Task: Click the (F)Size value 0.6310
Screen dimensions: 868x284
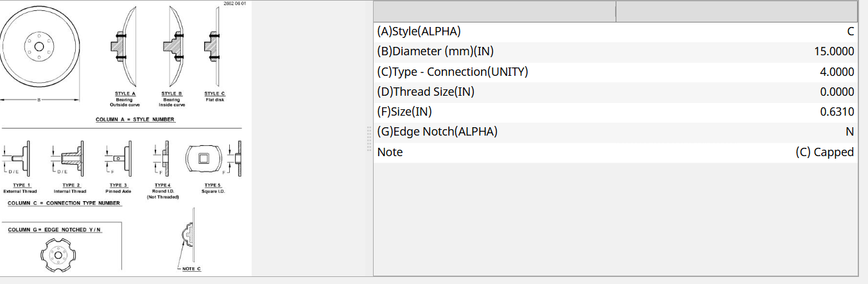Action: pos(837,112)
